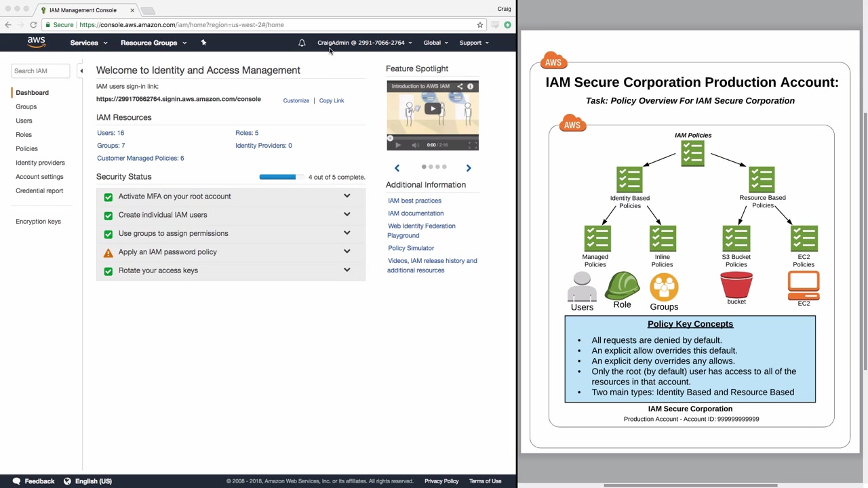Image resolution: width=868 pixels, height=488 pixels.
Task: Open Groups in the IAM sidebar
Action: coord(26,106)
